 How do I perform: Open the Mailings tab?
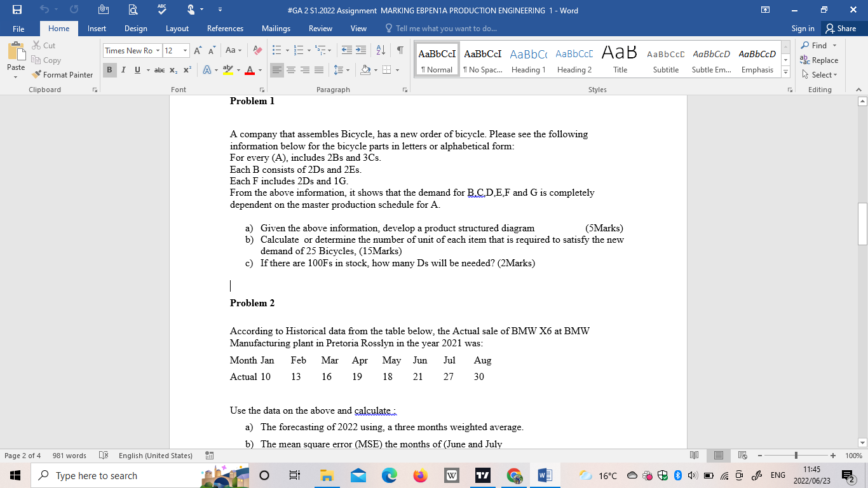click(x=276, y=29)
